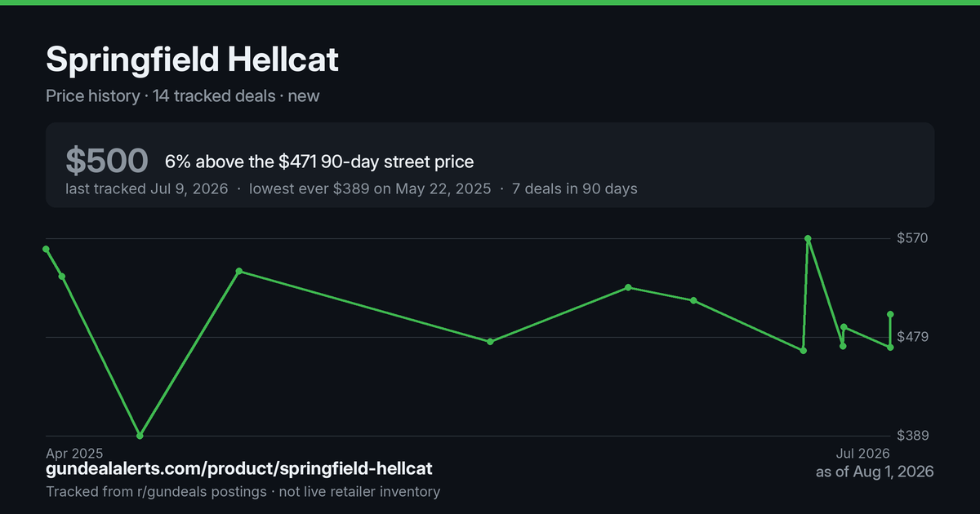980x514 pixels.
Task: Click '6% above the $471 90-day street price'
Action: click(319, 162)
